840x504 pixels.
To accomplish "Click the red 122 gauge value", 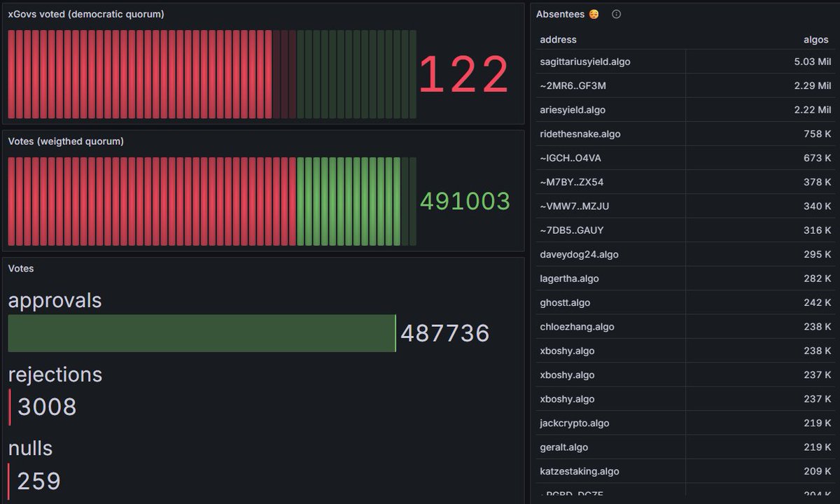I will pyautogui.click(x=464, y=75).
